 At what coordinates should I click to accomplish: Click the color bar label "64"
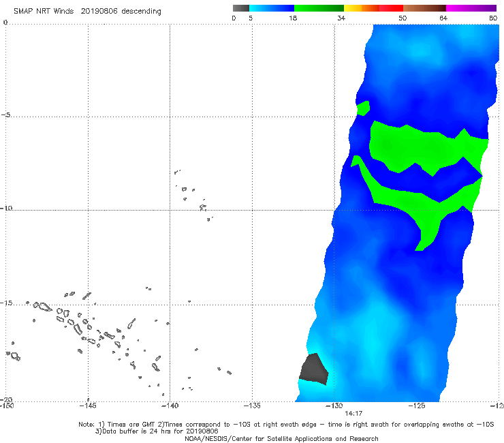tap(443, 18)
